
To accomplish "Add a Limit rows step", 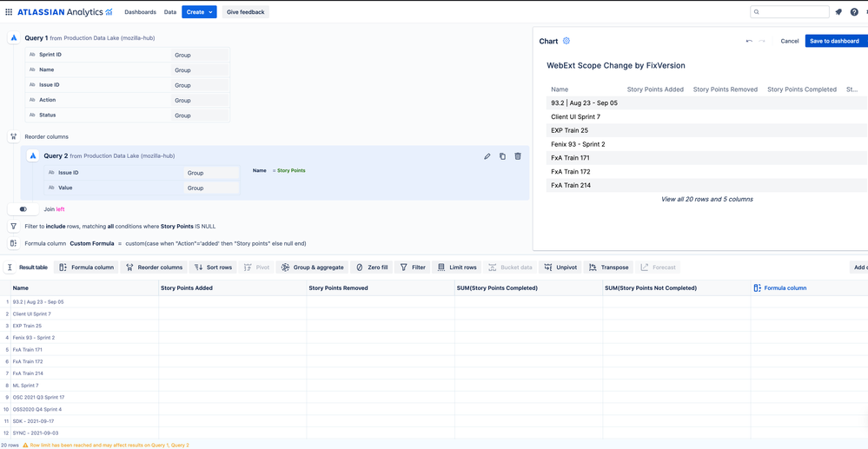I will (457, 267).
